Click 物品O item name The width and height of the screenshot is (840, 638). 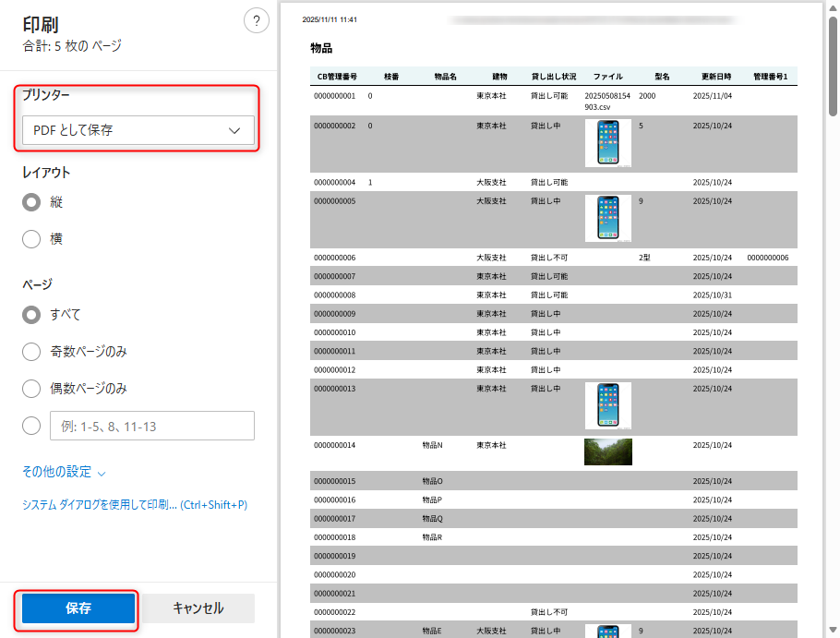[x=432, y=481]
